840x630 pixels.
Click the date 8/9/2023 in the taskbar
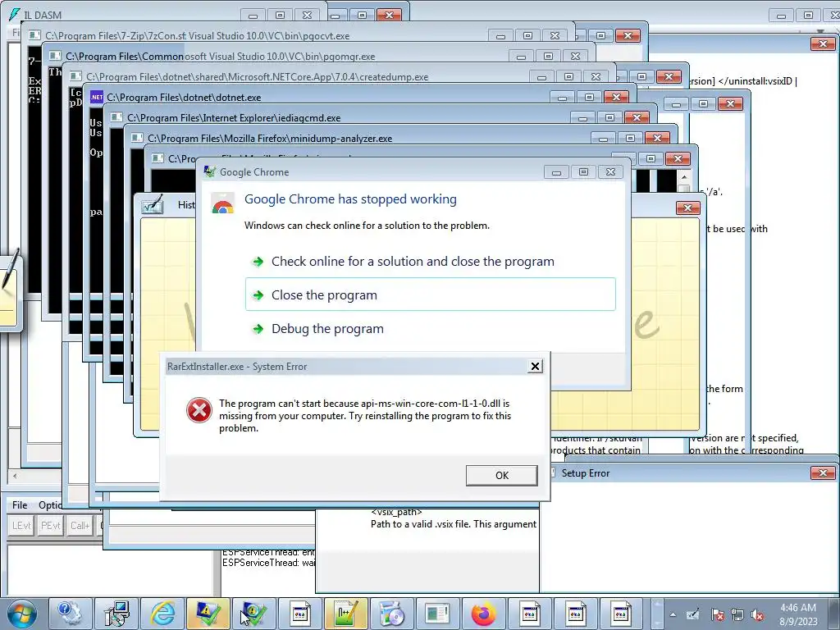[x=798, y=622]
